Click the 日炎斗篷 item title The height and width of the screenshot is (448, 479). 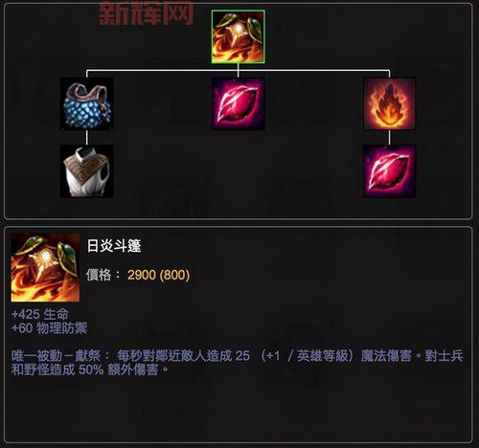point(114,246)
